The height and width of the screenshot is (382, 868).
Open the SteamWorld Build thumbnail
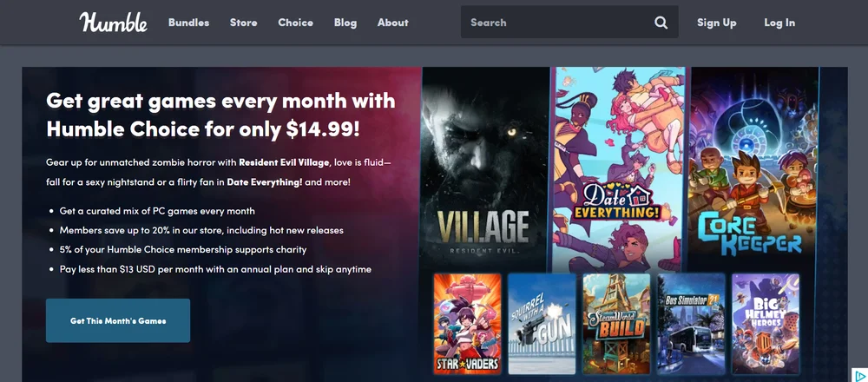(616, 323)
